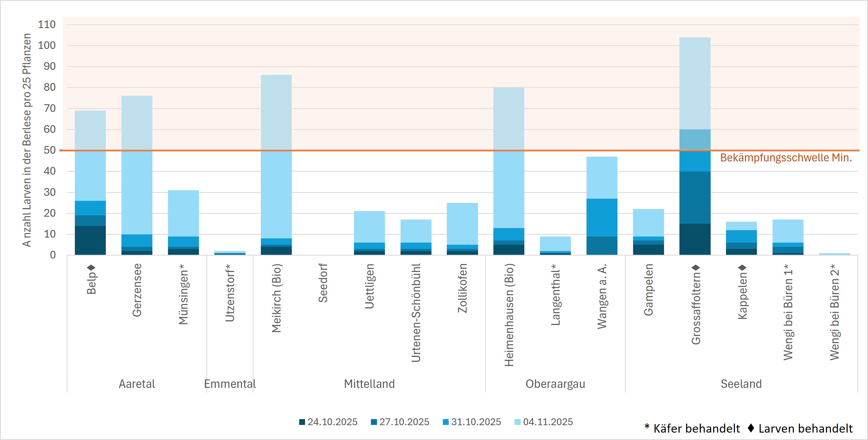Click the diamond symbol next to Kappelen label
Viewport: 868px width, 440px height.
742,268
